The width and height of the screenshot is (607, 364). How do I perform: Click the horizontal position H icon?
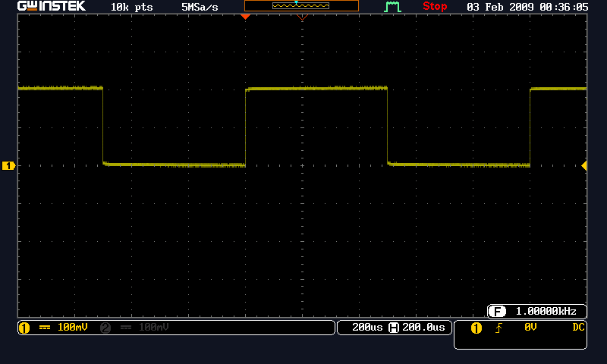(393, 328)
